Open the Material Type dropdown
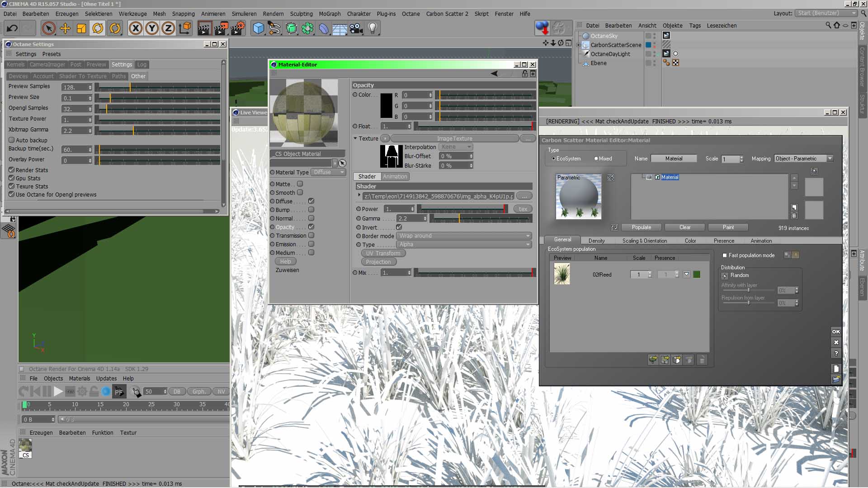Viewport: 868px width, 488px height. click(329, 172)
